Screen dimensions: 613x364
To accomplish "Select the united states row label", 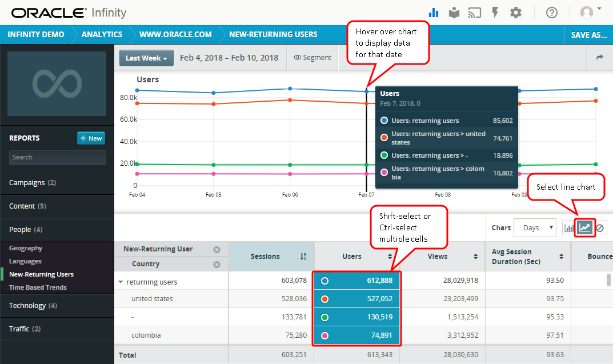I will pos(152,299).
